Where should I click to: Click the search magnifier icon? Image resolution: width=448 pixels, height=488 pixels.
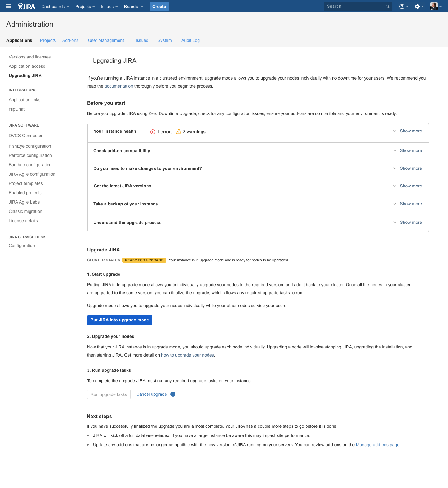[387, 7]
